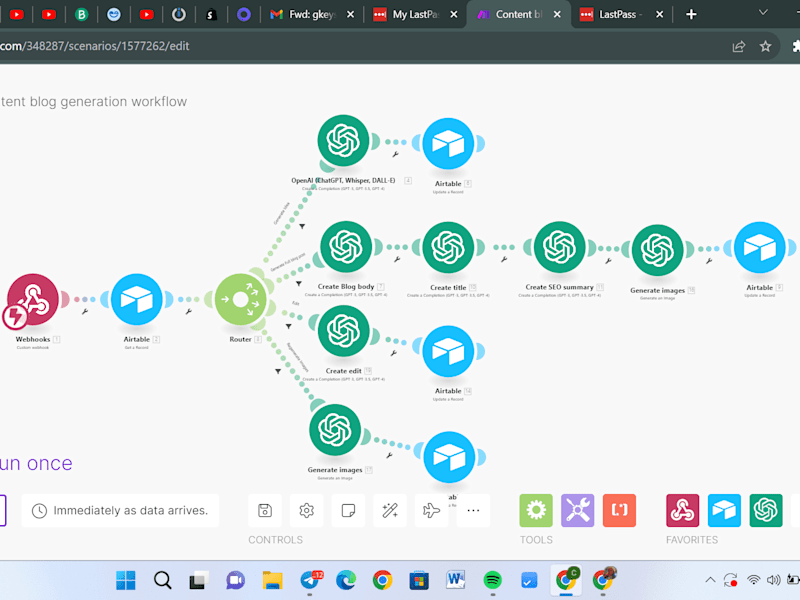Viewport: 800px width, 600px height.
Task: Click the airplane explain-flow icon
Action: 432,510
